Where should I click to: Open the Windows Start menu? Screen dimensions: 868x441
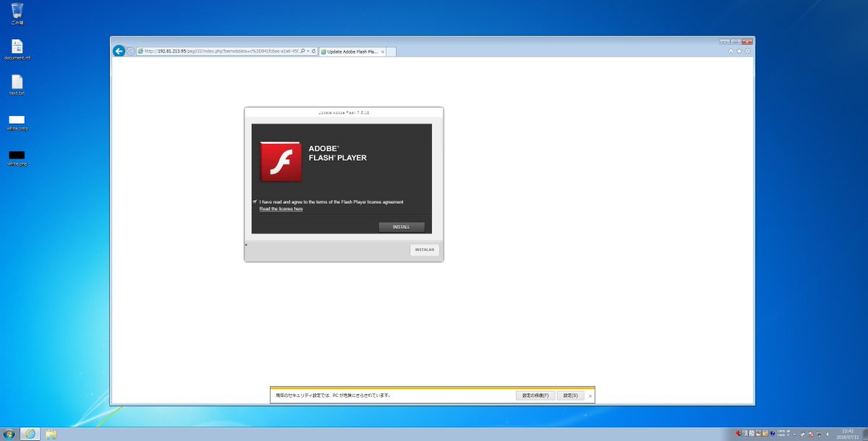(9, 434)
